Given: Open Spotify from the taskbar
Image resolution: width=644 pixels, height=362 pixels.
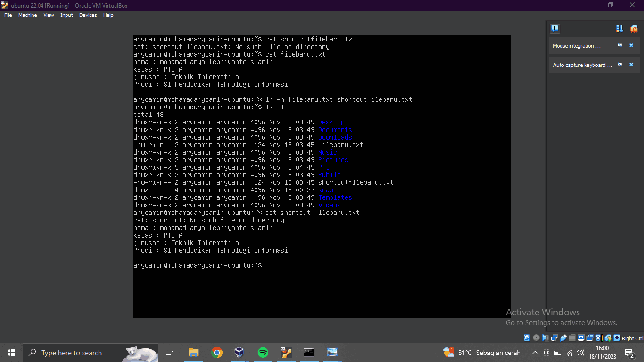Looking at the screenshot, I should pos(263,353).
